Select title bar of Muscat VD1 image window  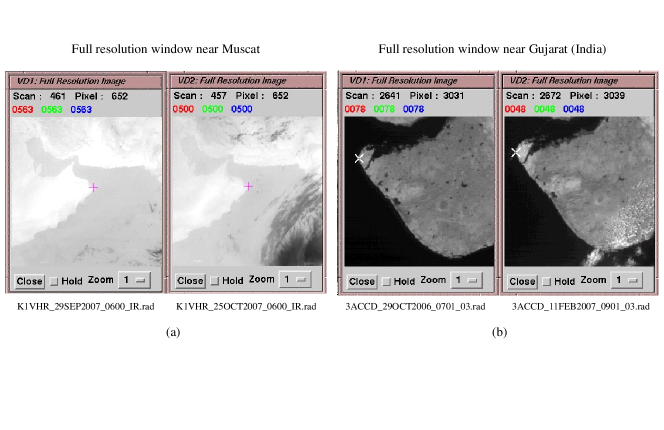coord(85,81)
